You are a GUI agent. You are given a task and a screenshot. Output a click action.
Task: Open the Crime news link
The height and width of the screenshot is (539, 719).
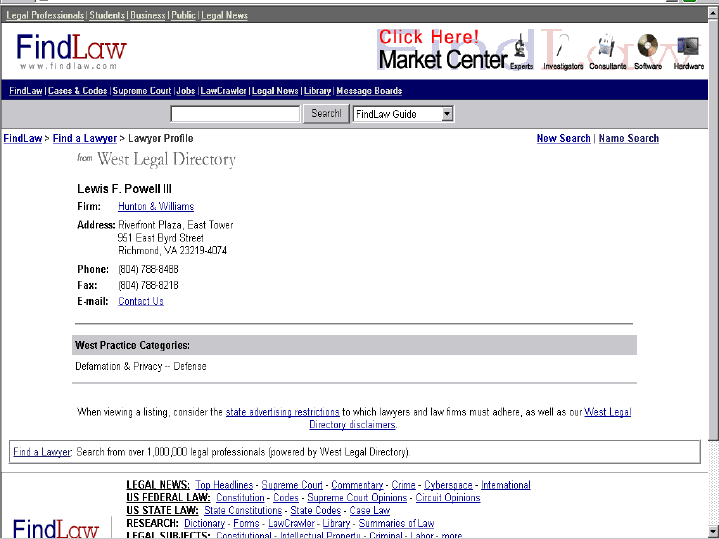(x=404, y=485)
